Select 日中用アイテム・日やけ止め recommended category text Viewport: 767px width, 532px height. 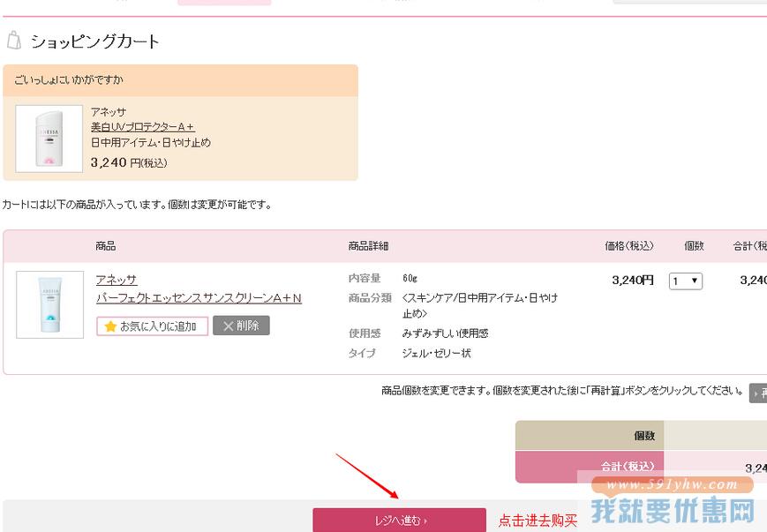click(151, 143)
